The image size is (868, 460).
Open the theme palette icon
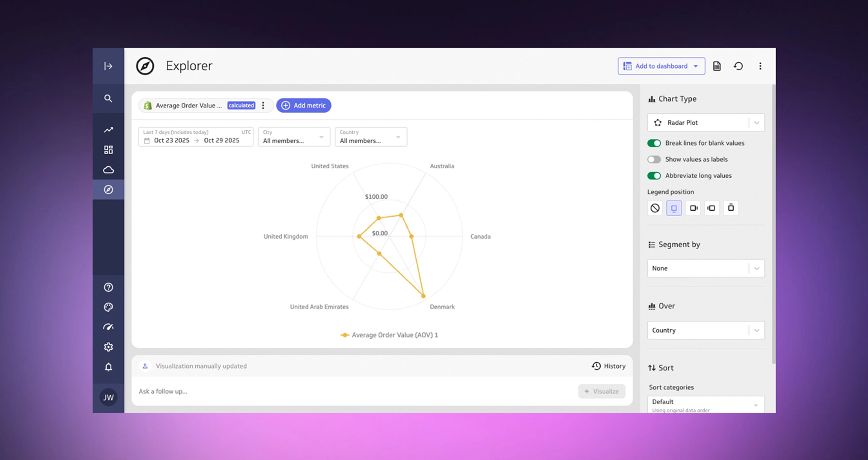(108, 307)
